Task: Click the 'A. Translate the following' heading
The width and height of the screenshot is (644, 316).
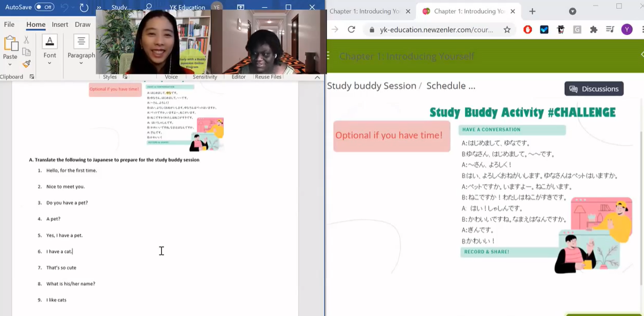Action: pos(114,160)
